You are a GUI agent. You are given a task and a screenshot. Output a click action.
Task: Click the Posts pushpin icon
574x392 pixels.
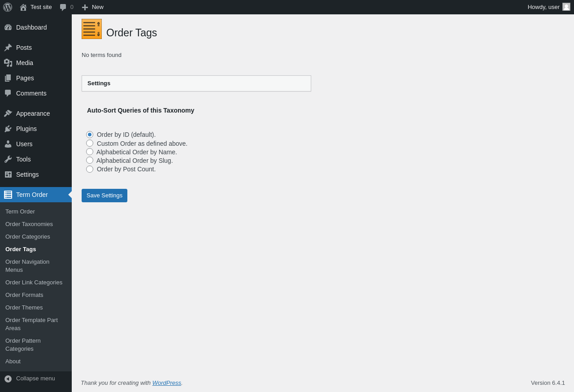pyautogui.click(x=8, y=48)
